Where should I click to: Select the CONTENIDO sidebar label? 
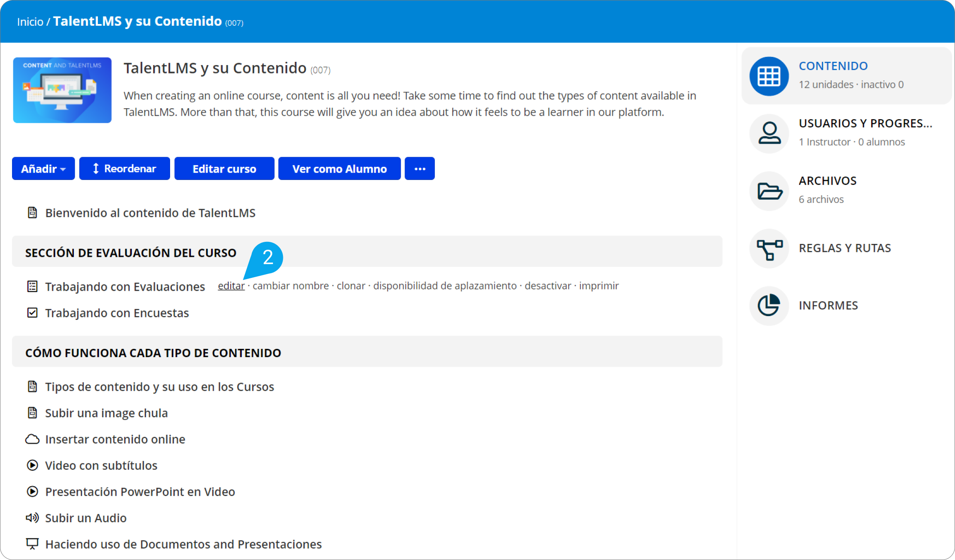point(833,66)
